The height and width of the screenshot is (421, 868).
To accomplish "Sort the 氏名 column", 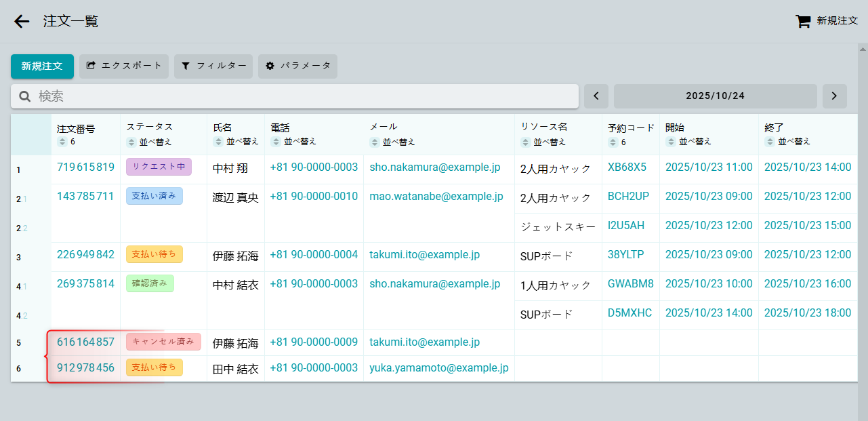I will [218, 142].
